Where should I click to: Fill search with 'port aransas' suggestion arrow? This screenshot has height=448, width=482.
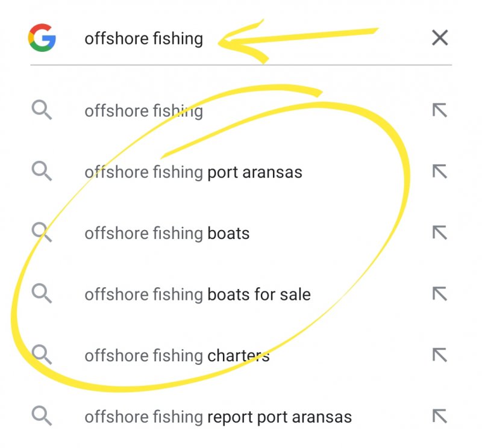pos(440,172)
